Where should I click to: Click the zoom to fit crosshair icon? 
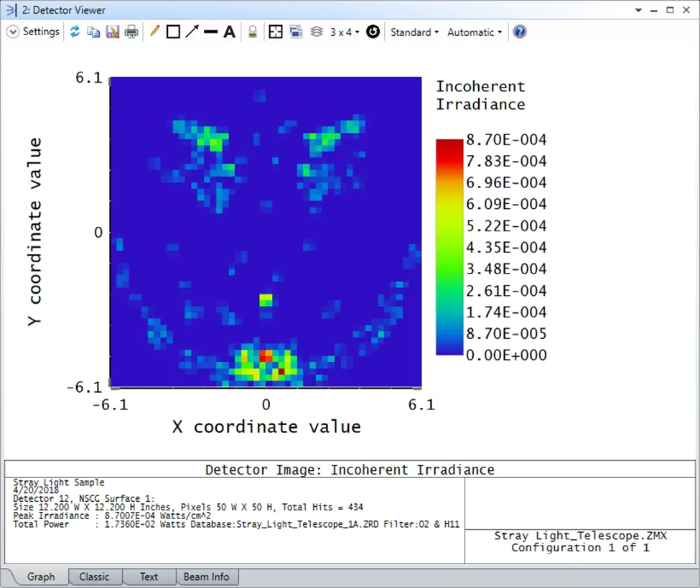pos(276,32)
